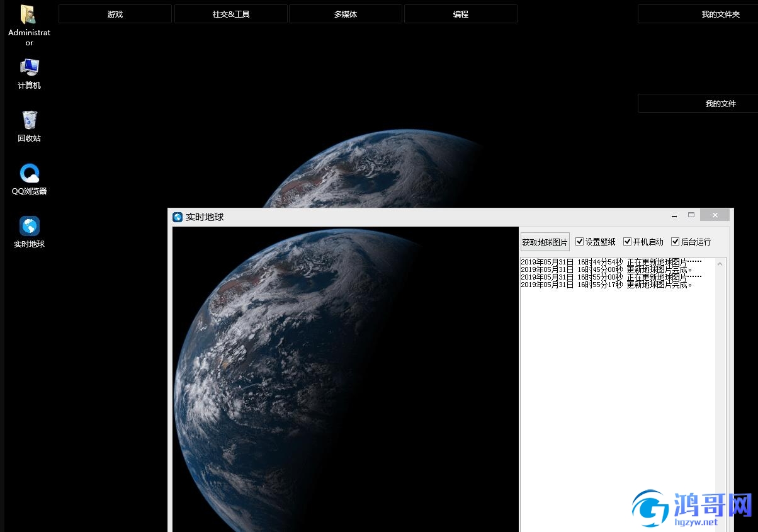Open the 多媒体 desktop group tab
This screenshot has width=758, height=532.
346,14
